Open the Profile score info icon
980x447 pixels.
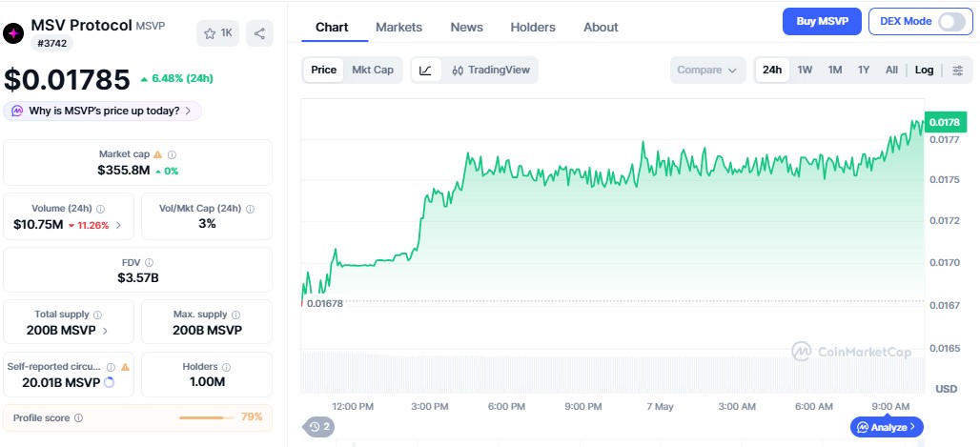click(x=78, y=417)
